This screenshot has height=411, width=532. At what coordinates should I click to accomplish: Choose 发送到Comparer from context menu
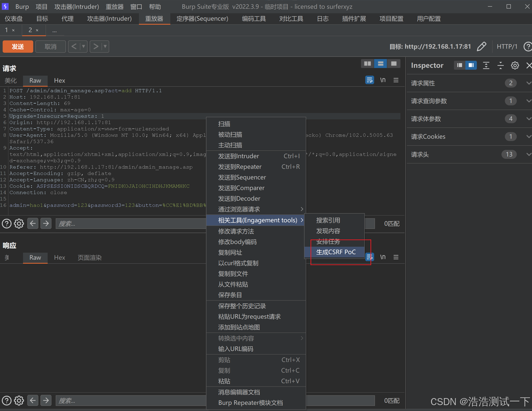click(x=256, y=188)
